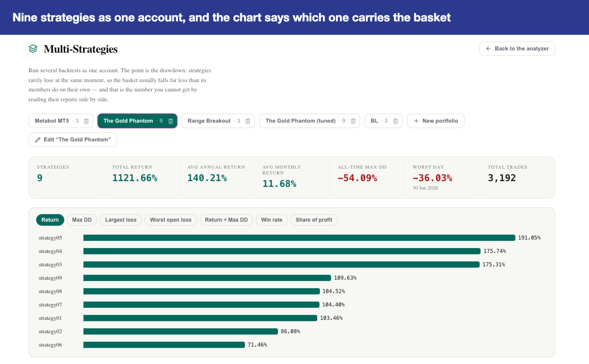This screenshot has height=364, width=589.
Task: Switch to Range Breakout portfolio
Action: click(209, 121)
